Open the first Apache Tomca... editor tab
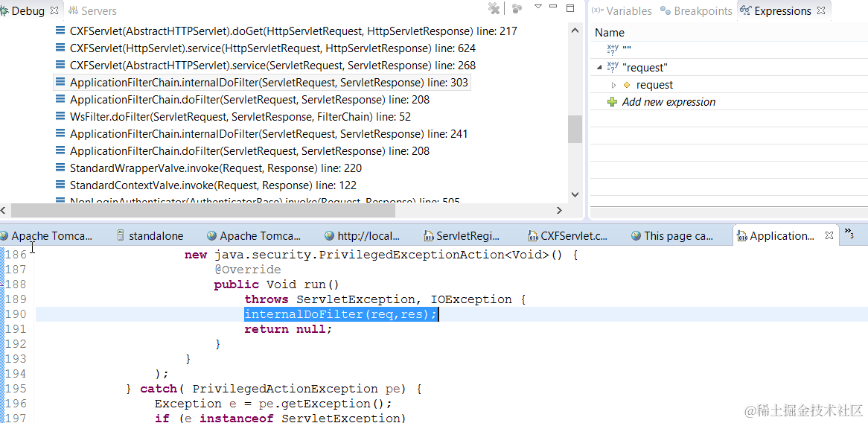Screen dimensions: 868x423 coord(46,236)
